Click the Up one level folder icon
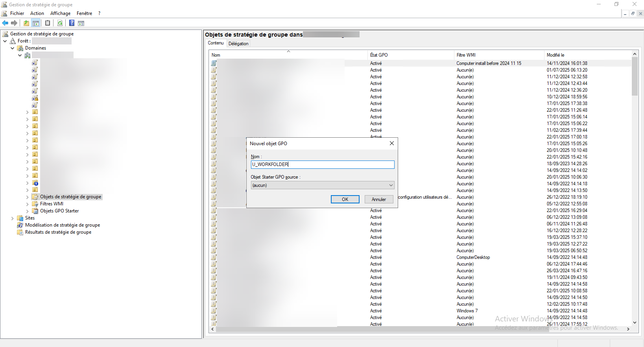The width and height of the screenshot is (644, 347). pyautogui.click(x=26, y=23)
